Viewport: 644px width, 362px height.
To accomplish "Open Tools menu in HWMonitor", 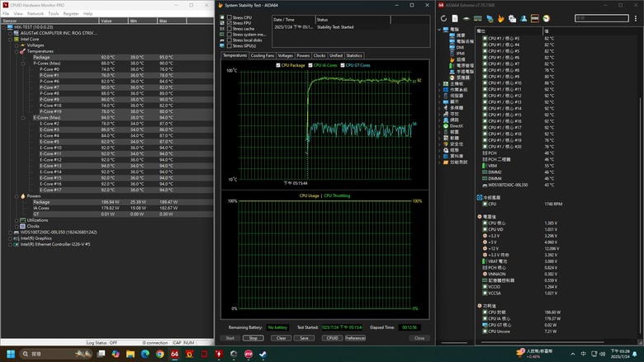I will (x=54, y=13).
